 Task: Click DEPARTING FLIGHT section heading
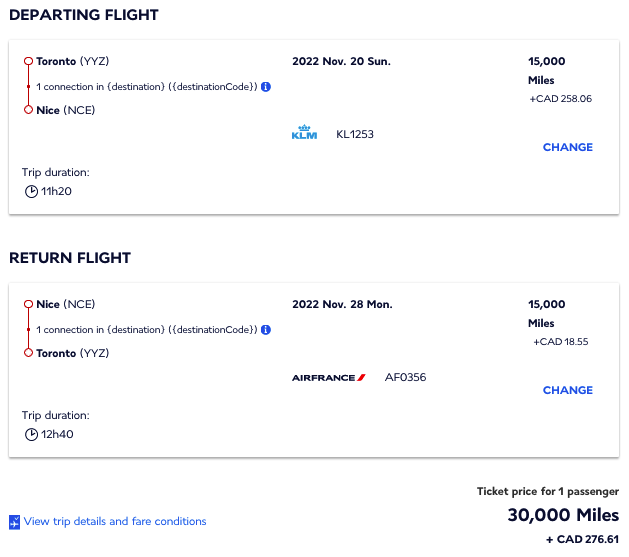point(84,15)
